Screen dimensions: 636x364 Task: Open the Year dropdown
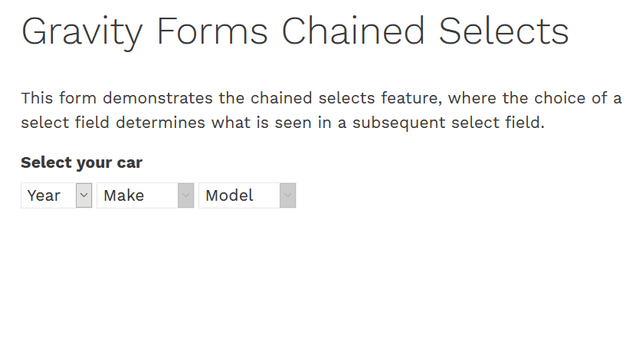coord(56,195)
